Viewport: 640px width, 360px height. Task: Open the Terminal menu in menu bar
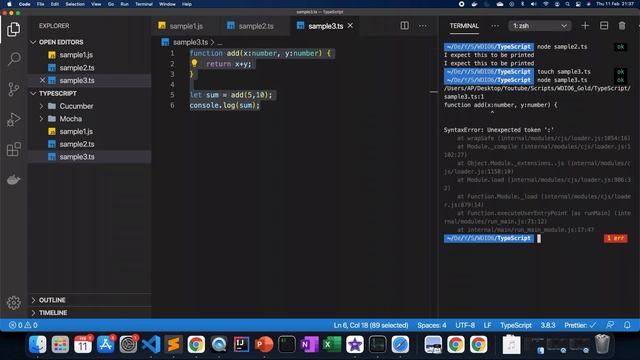click(144, 4)
